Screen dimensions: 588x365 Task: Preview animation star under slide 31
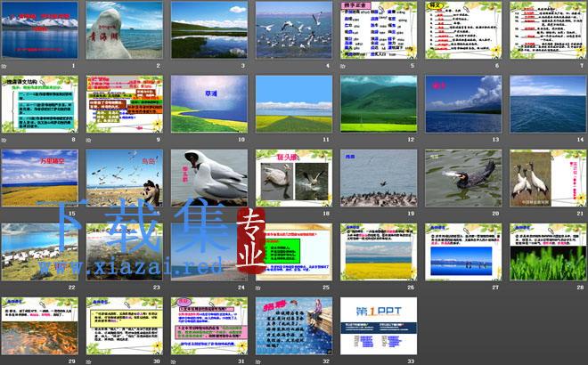click(174, 362)
